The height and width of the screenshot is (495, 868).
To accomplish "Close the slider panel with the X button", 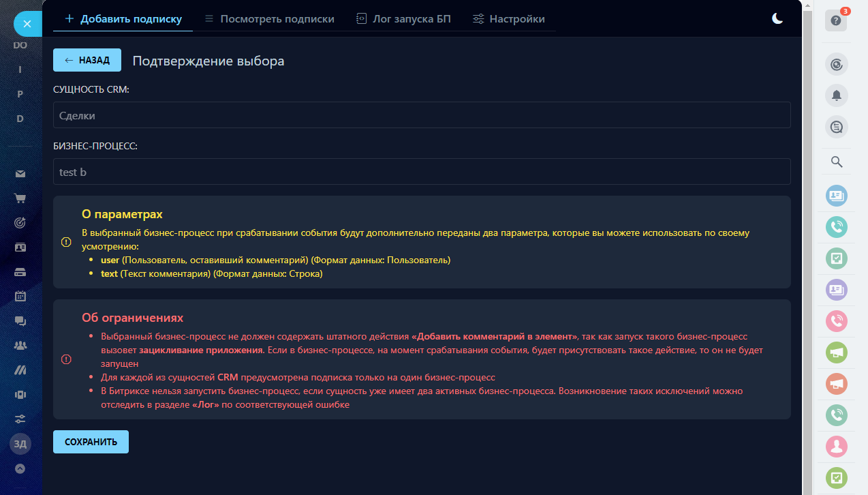I will 27,24.
